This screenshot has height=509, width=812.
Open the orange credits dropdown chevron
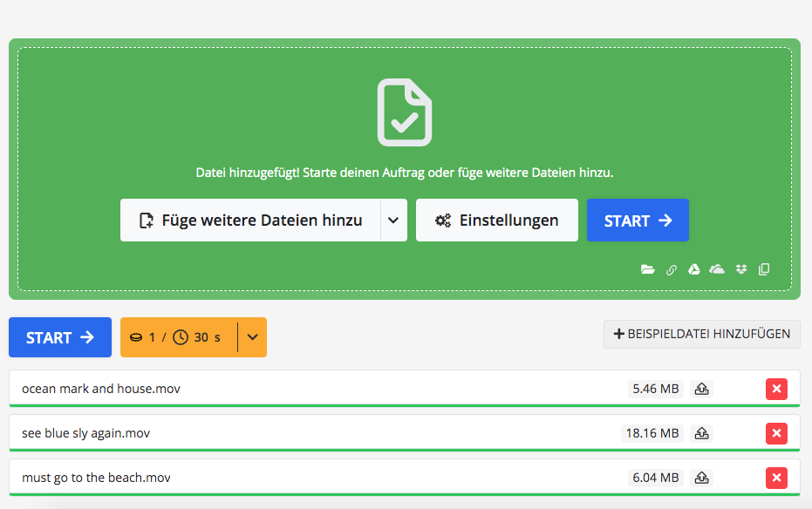pyautogui.click(x=252, y=337)
